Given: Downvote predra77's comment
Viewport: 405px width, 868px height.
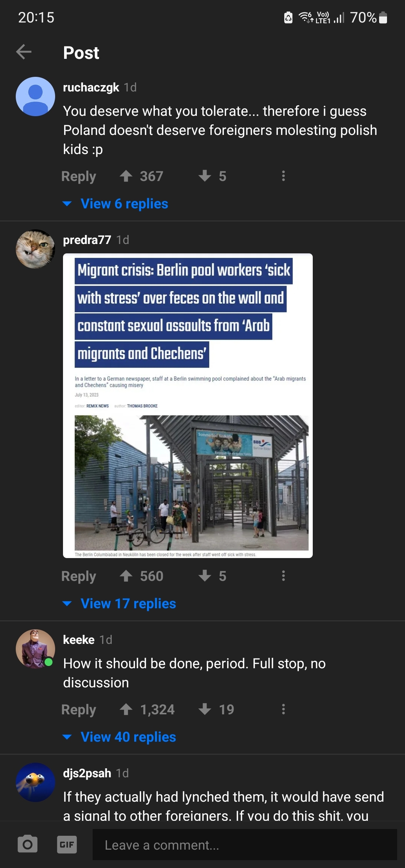Looking at the screenshot, I should point(205,576).
